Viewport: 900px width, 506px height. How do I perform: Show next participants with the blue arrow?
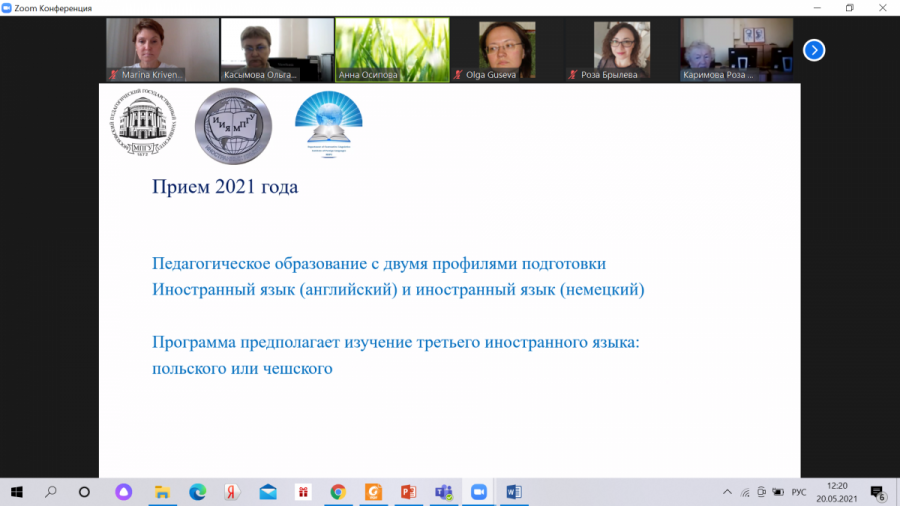click(x=814, y=50)
